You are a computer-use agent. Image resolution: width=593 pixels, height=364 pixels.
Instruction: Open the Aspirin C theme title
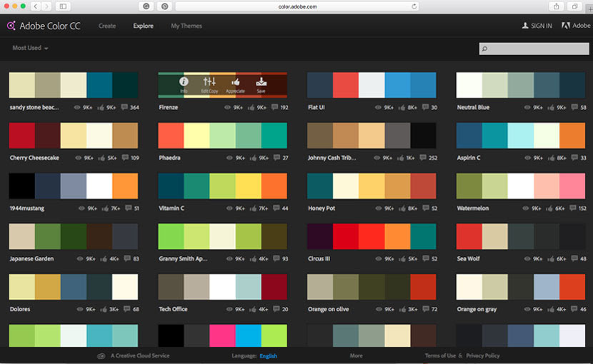pyautogui.click(x=469, y=158)
